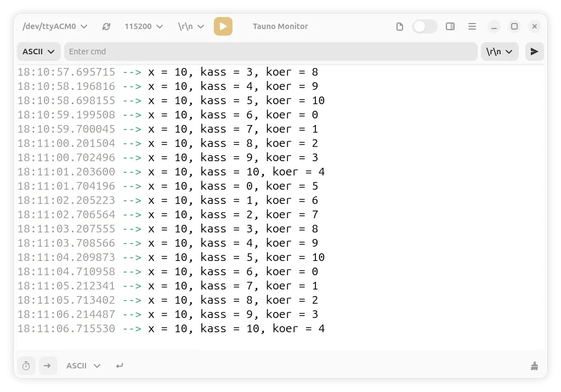Open the ASCII send format dropdown
The image size is (561, 392).
pos(38,52)
